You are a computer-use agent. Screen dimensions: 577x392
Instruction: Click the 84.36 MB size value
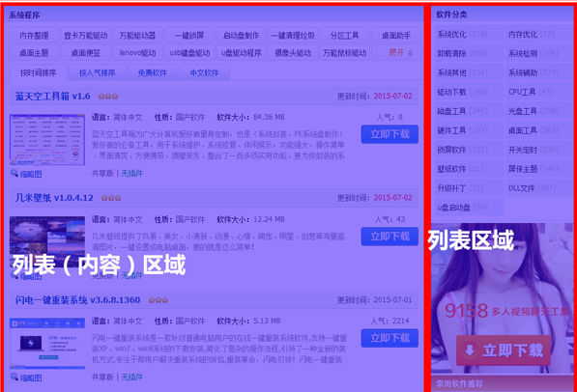pos(269,117)
